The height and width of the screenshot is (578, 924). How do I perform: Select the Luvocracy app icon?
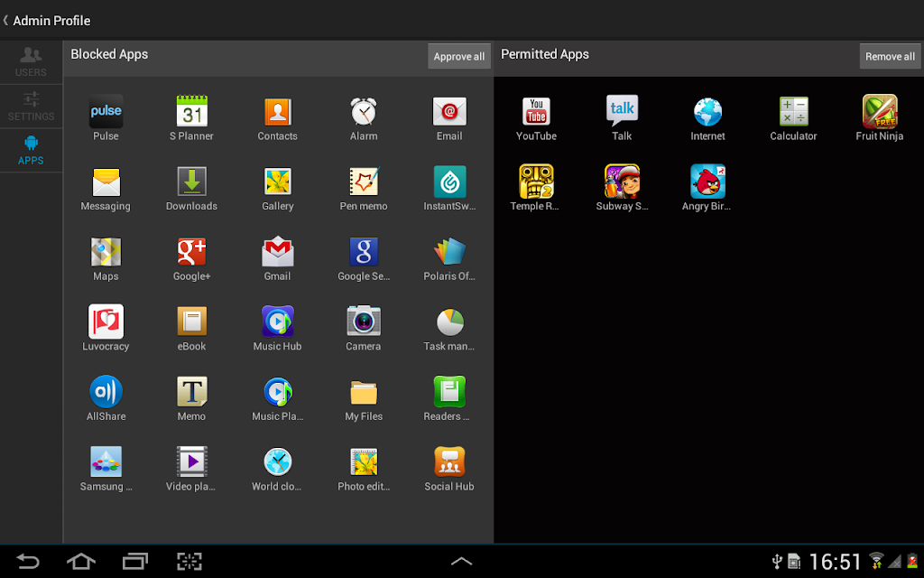(x=106, y=322)
